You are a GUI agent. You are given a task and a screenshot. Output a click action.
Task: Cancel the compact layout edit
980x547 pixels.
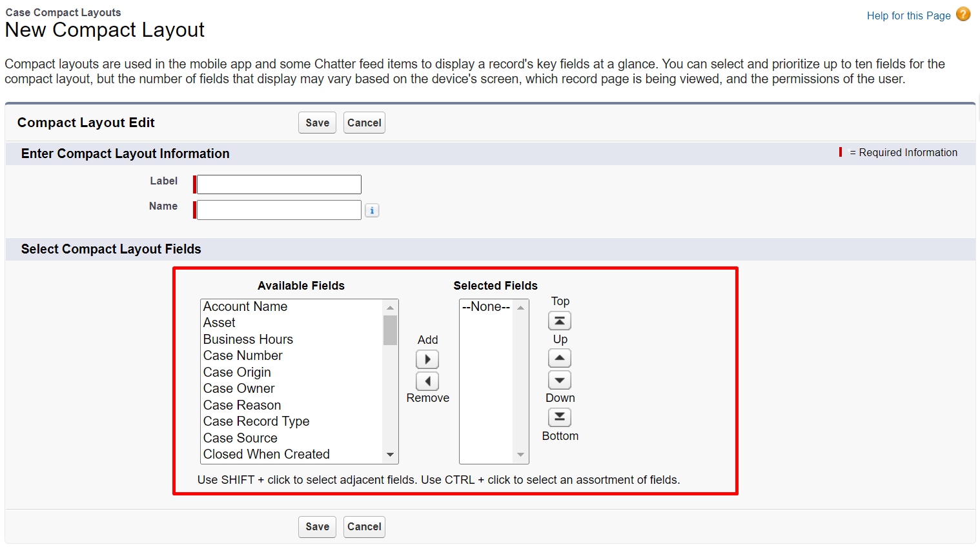coord(364,122)
